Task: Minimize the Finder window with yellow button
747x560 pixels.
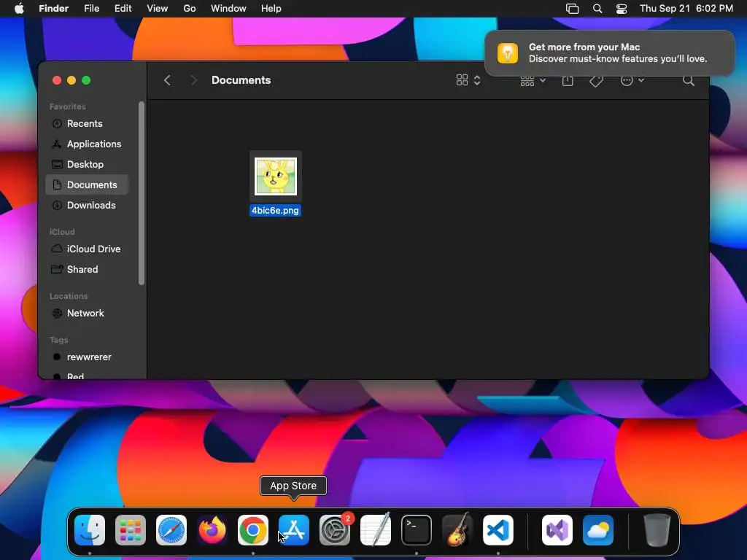Action: pos(71,80)
